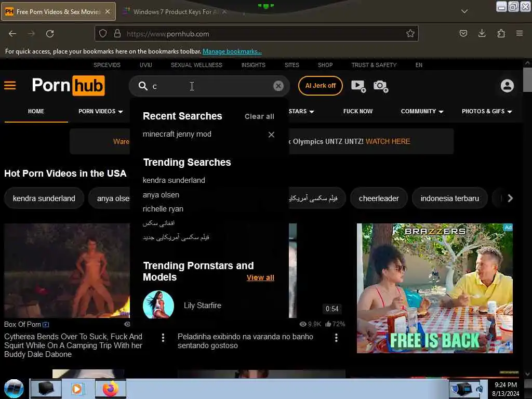Clear the search box text
The height and width of the screenshot is (399, 532).
click(x=278, y=86)
